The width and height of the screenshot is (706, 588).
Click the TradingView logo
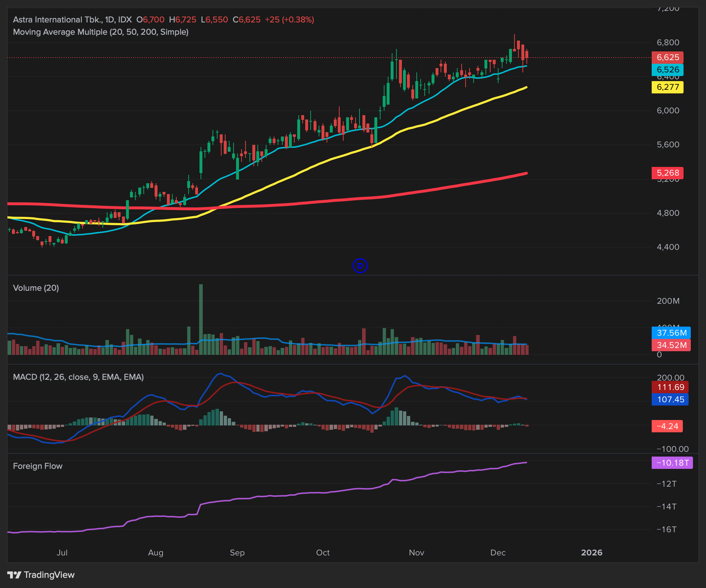click(x=41, y=575)
